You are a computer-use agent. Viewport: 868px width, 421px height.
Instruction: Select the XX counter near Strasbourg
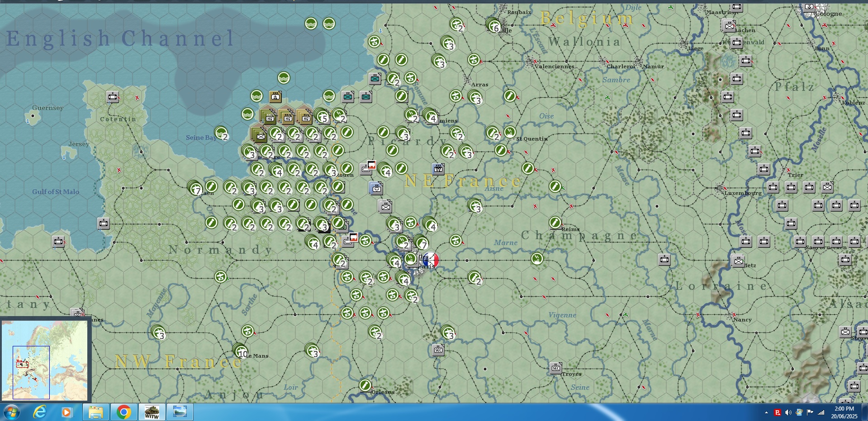point(845,331)
